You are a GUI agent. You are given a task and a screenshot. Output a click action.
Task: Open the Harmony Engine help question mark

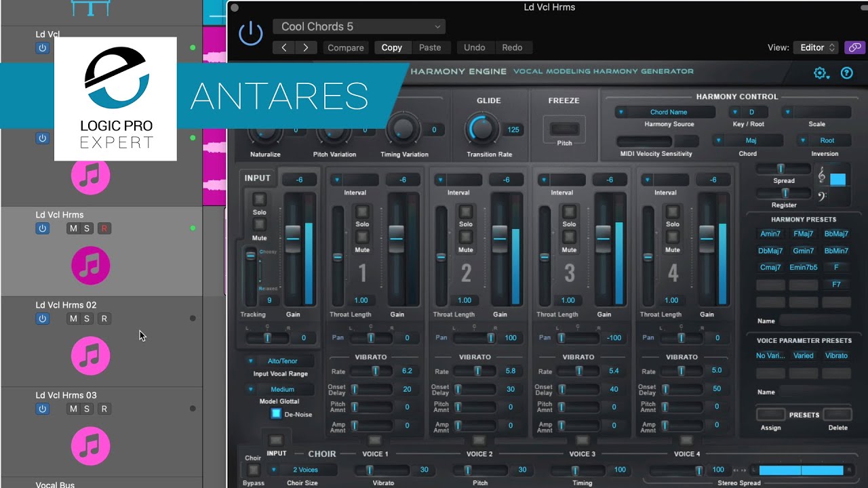coord(846,73)
